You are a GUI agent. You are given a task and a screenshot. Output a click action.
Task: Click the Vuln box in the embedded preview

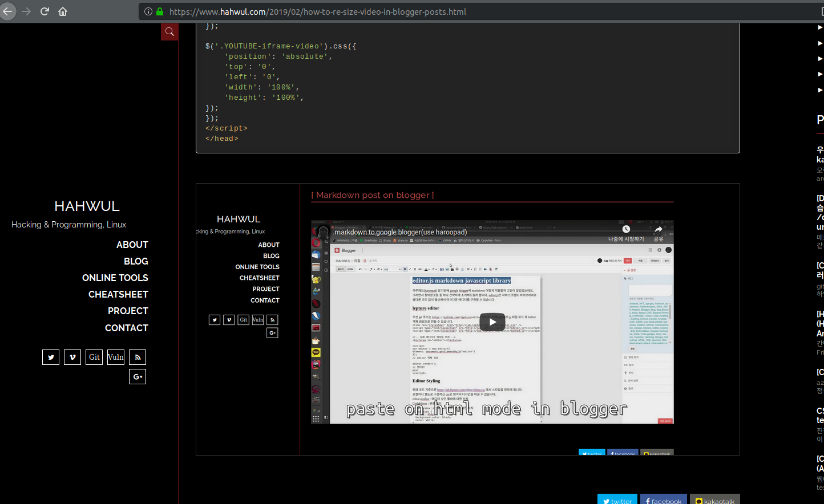258,320
